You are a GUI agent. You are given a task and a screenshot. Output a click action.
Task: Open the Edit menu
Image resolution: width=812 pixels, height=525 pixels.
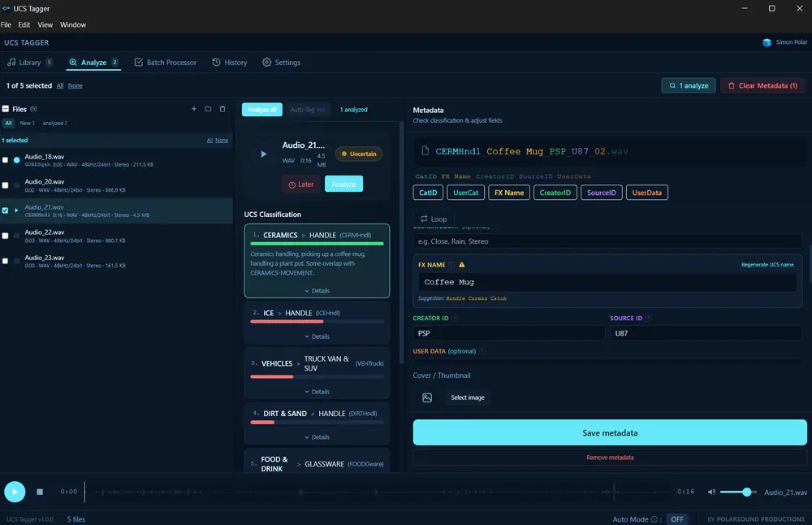pyautogui.click(x=24, y=25)
